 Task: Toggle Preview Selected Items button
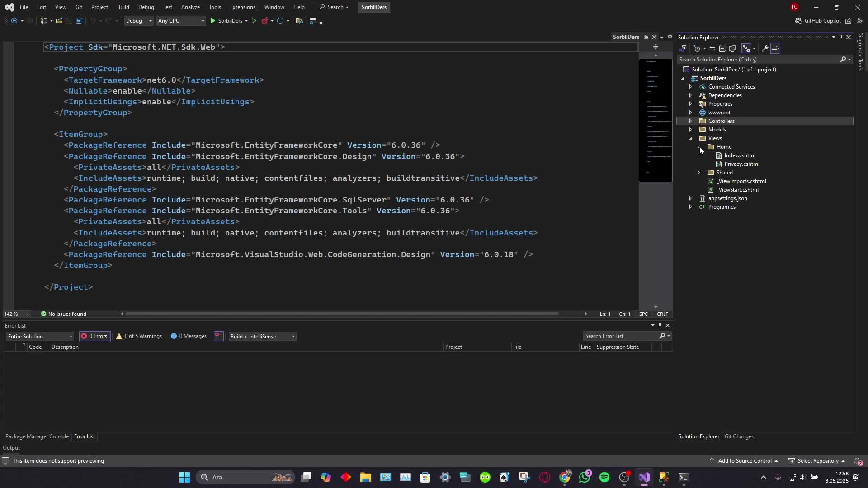click(775, 48)
